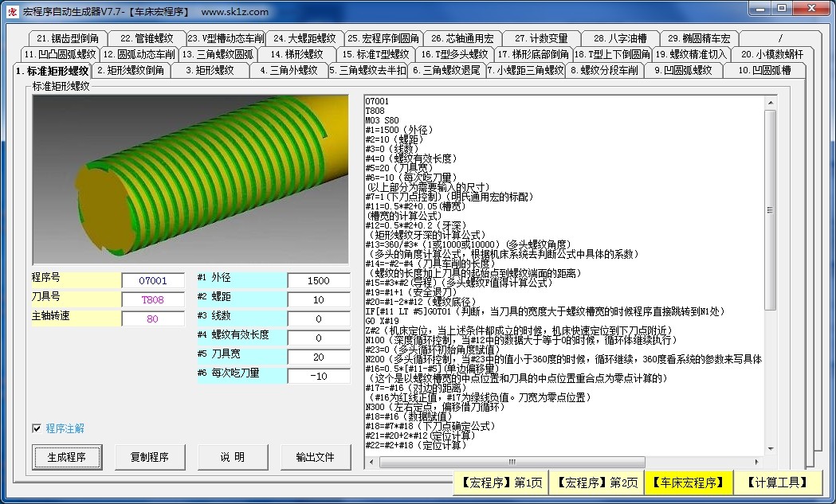
Task: Open the 说明 help button
Action: pyautogui.click(x=233, y=457)
